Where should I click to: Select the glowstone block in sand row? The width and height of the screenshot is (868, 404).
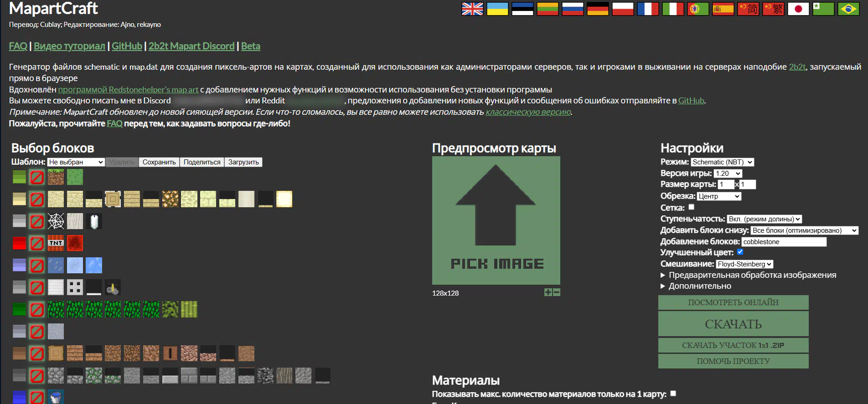tap(284, 199)
